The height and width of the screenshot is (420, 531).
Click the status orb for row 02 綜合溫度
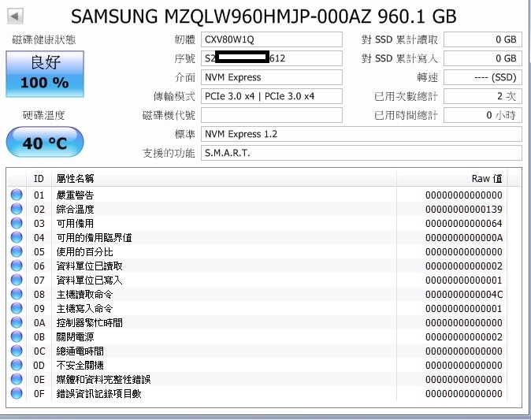click(x=17, y=209)
